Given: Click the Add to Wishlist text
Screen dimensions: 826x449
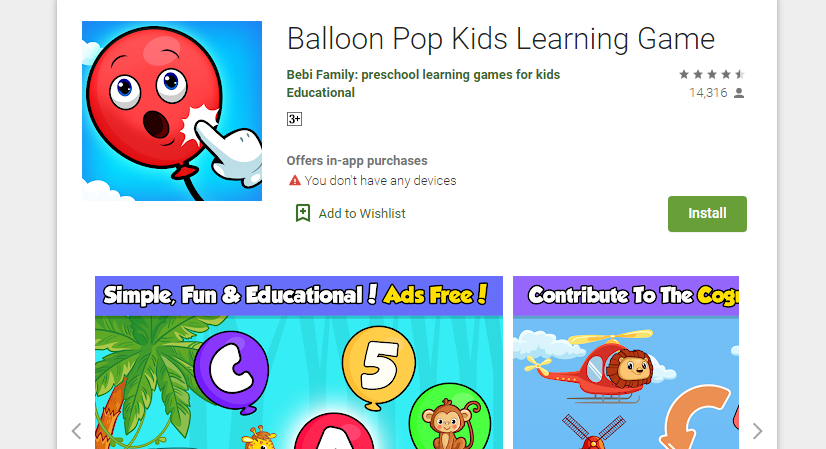Looking at the screenshot, I should 362,213.
